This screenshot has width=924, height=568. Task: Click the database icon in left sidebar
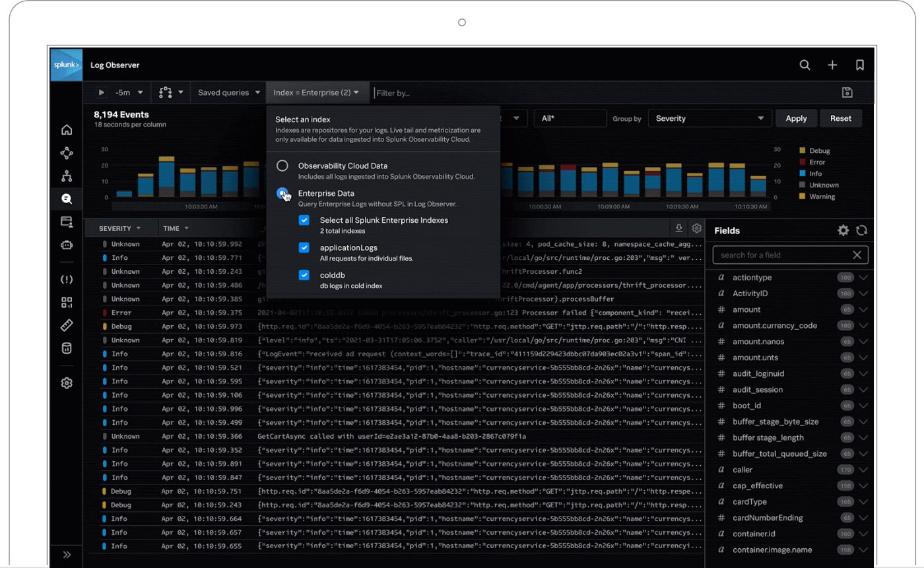tap(66, 348)
